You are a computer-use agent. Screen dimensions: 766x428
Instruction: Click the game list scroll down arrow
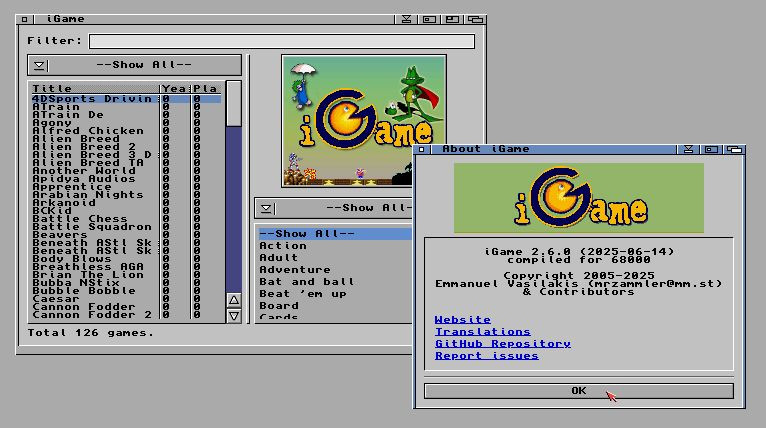click(x=234, y=316)
